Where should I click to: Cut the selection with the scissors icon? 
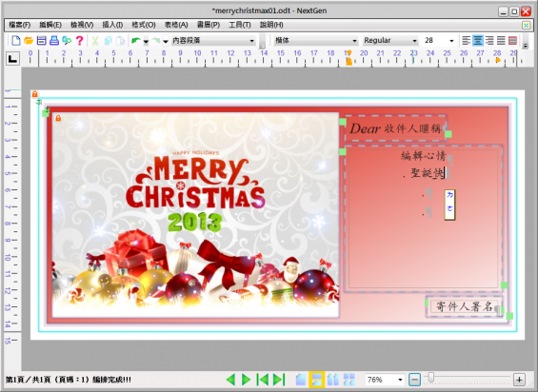(x=95, y=41)
